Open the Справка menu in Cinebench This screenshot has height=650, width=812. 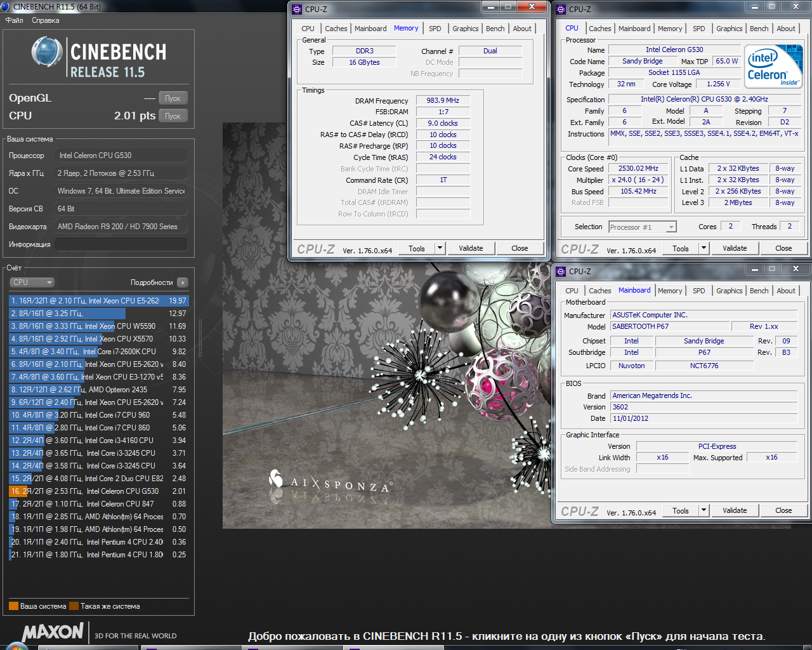point(46,20)
